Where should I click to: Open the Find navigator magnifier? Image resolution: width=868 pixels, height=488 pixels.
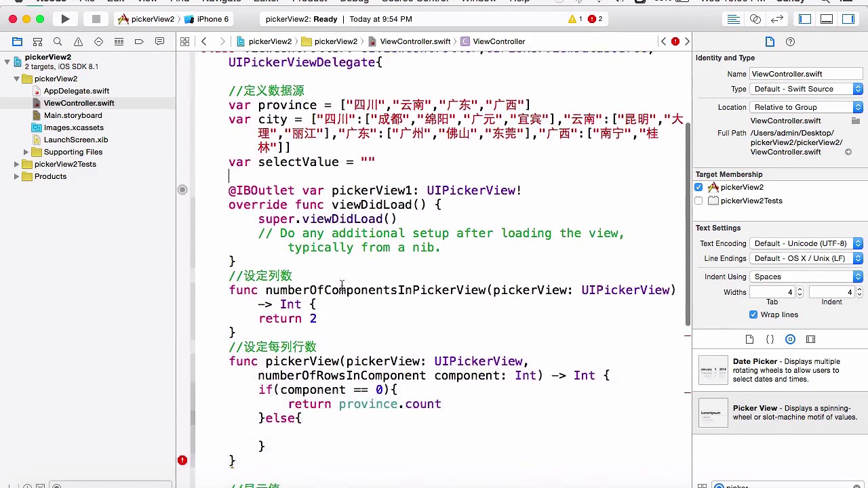pos(58,41)
